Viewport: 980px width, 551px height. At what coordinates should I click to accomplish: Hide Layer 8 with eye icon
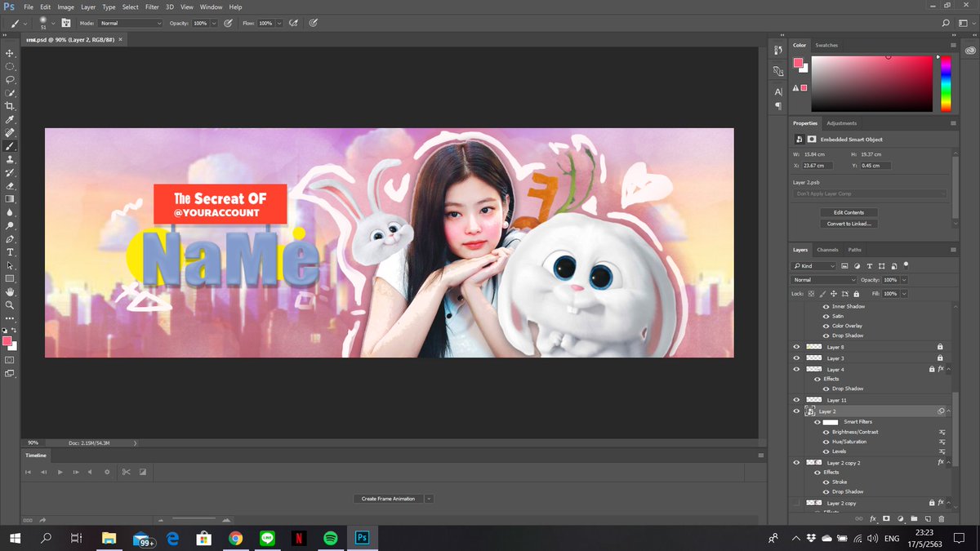tap(796, 347)
